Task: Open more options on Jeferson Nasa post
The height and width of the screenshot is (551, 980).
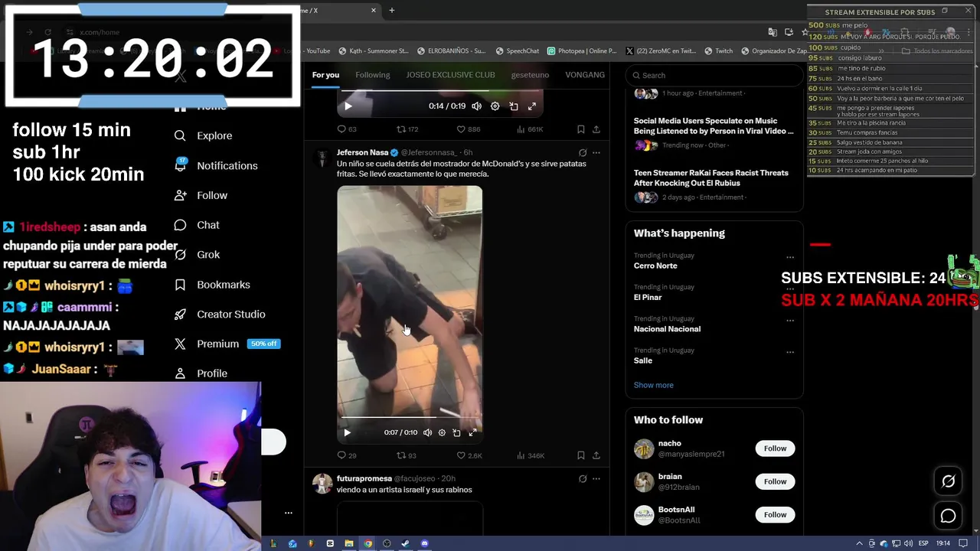Action: [596, 152]
